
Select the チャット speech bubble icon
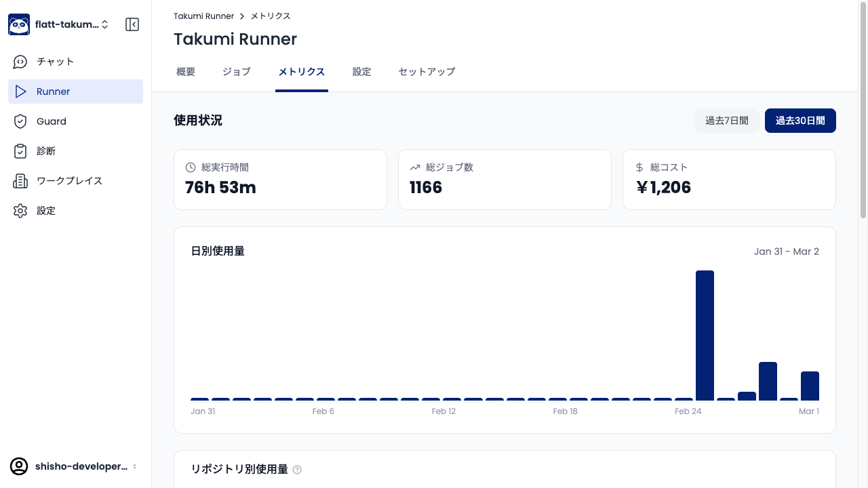coord(20,62)
